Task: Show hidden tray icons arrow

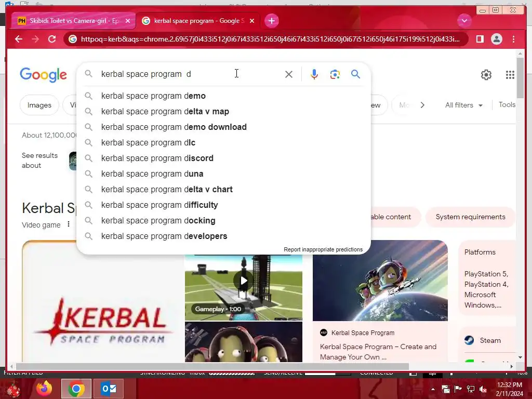Action: tap(433, 389)
